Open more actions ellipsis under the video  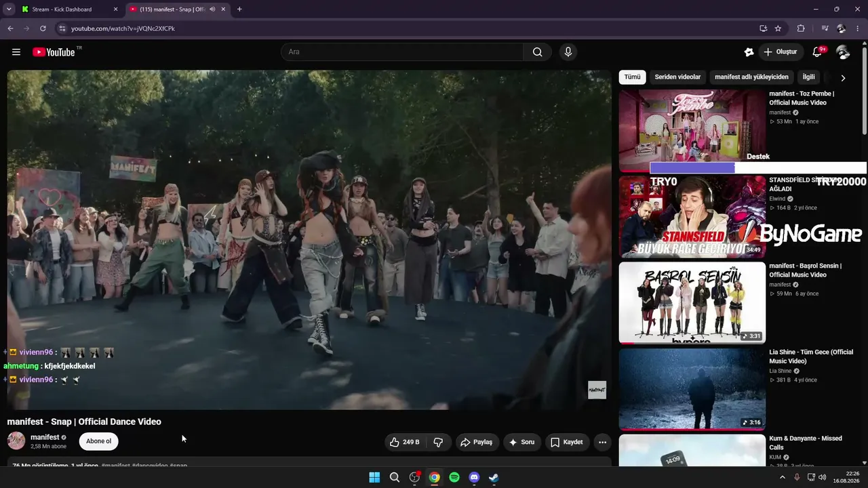point(602,442)
